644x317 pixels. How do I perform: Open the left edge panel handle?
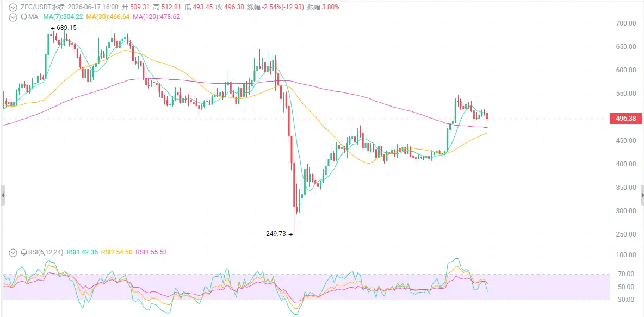[x=3, y=195]
